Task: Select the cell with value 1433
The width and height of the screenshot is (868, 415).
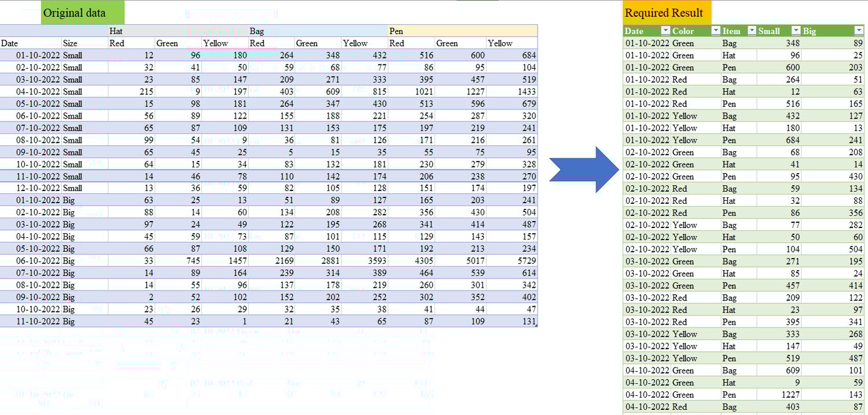Action: 512,91
